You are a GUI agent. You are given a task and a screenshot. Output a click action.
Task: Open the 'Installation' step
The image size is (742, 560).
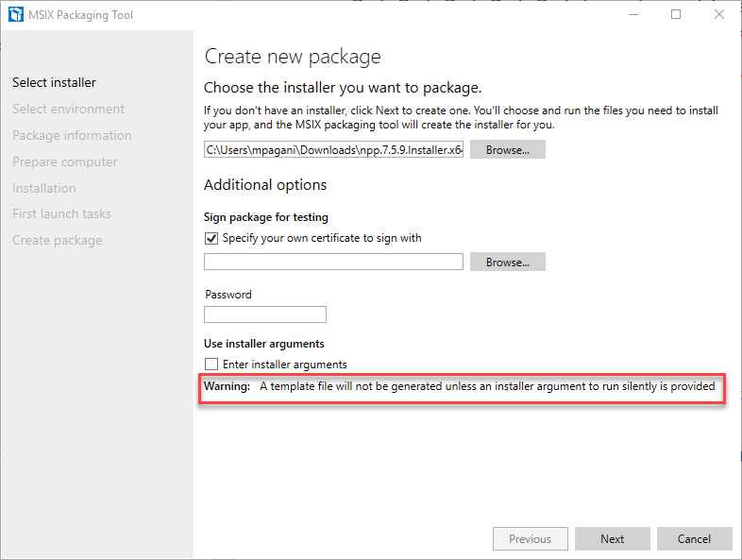(x=44, y=189)
